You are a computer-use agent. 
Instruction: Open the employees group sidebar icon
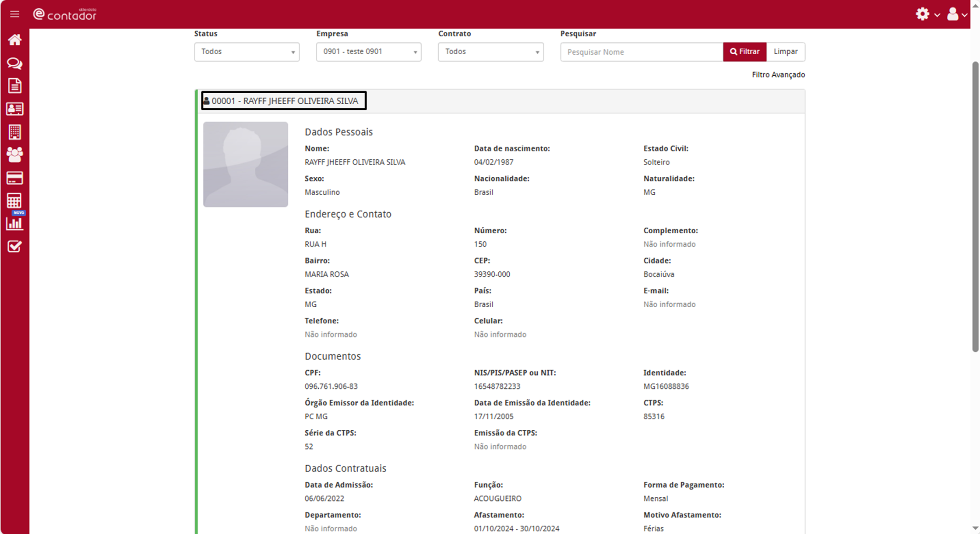(14, 155)
